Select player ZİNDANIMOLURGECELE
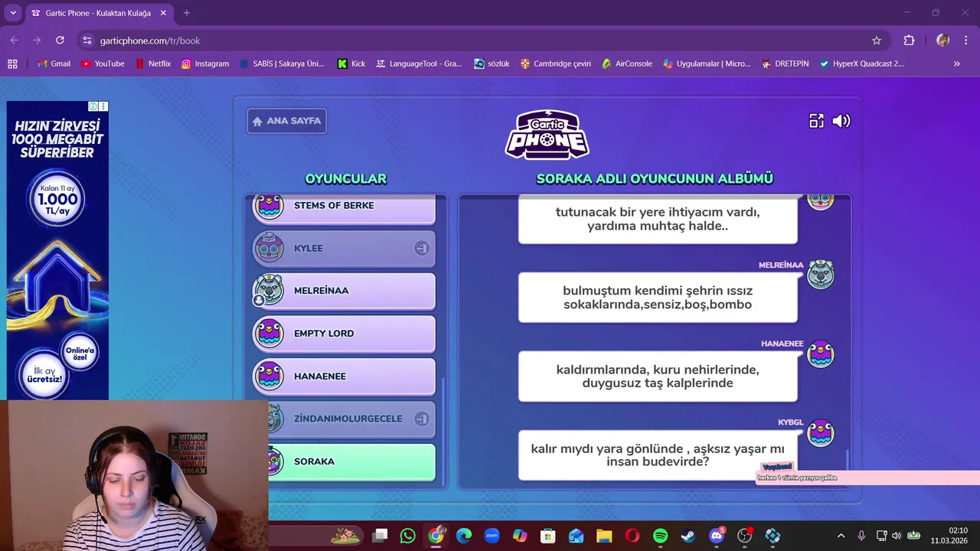The width and height of the screenshot is (980, 551). [x=351, y=419]
